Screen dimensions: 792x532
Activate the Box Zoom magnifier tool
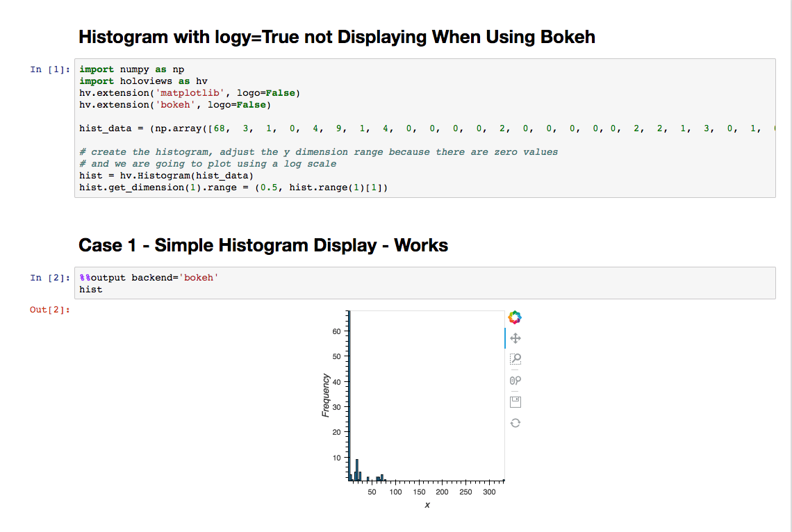pyautogui.click(x=515, y=359)
